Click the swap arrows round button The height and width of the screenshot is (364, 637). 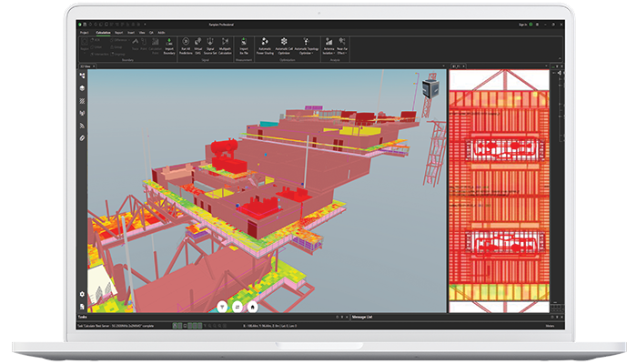(238, 307)
